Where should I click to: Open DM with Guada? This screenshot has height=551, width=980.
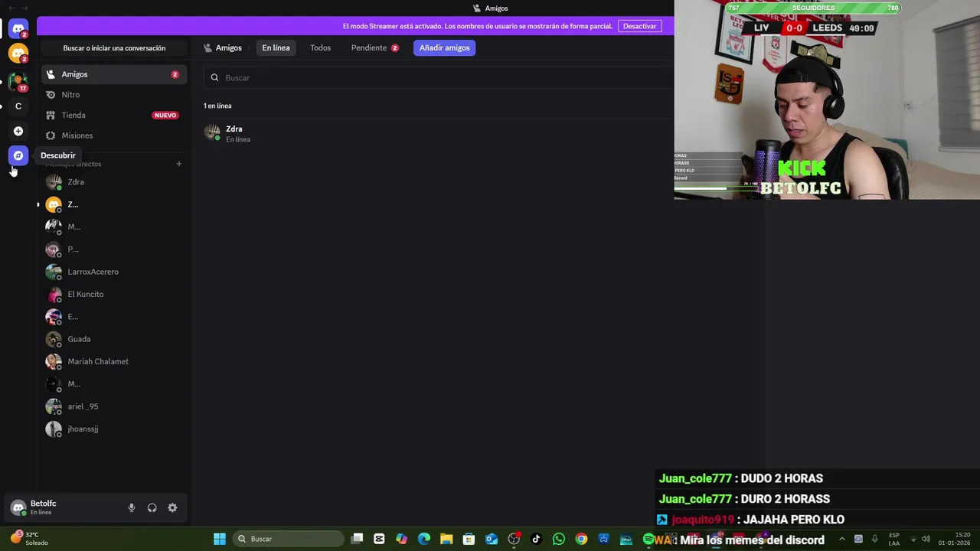point(113,339)
